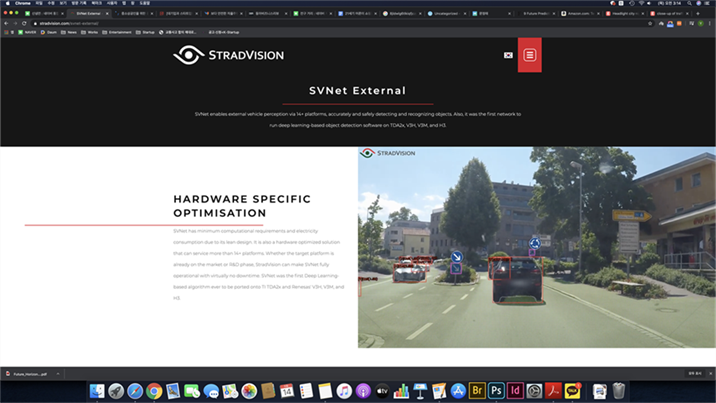Open the NAVER bookmark
Viewport: 716px width, 403px height.
(27, 32)
